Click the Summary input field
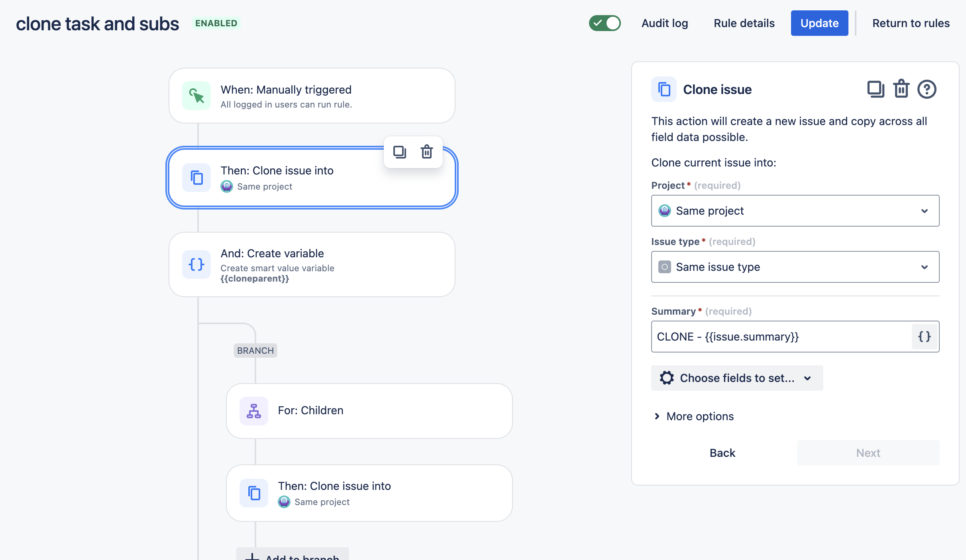966x560 pixels. pos(781,337)
